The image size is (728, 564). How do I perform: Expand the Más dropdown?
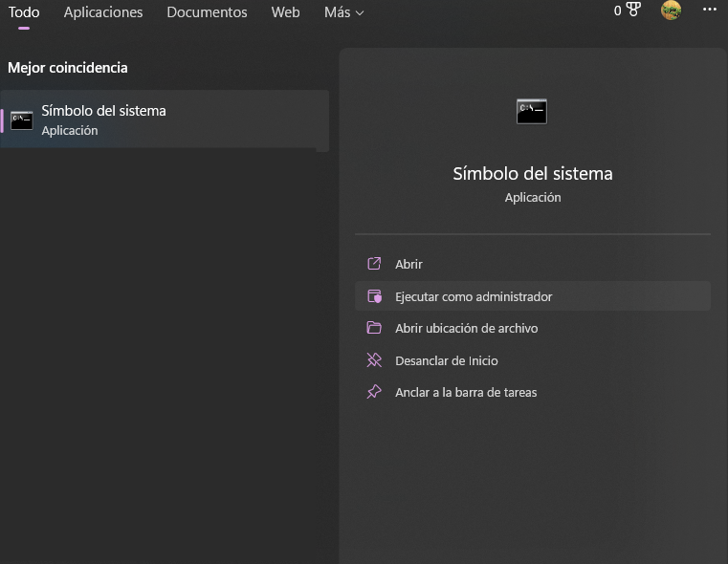click(343, 12)
